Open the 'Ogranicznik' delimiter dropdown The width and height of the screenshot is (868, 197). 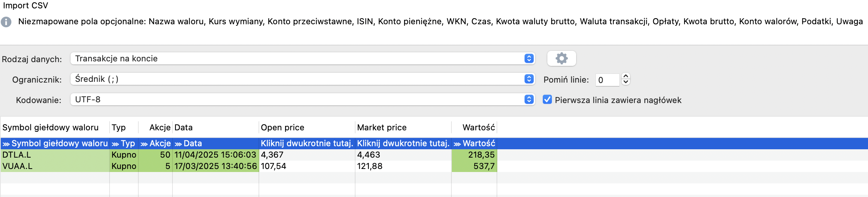click(x=302, y=79)
